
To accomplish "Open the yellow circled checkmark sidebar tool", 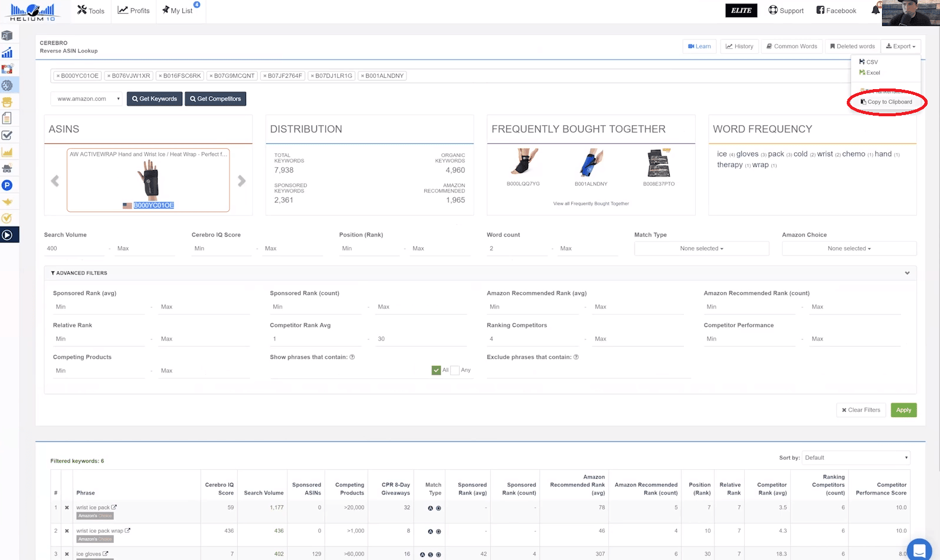I will (x=7, y=218).
